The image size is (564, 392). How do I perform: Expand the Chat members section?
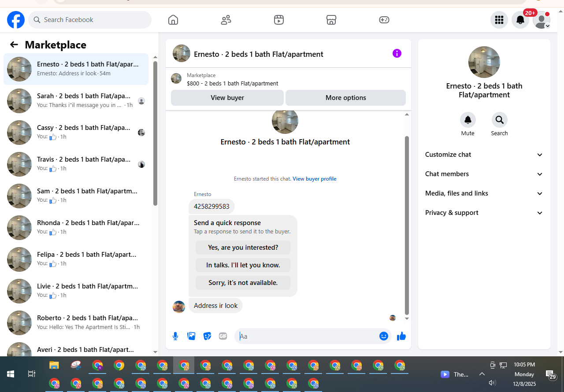(484, 174)
